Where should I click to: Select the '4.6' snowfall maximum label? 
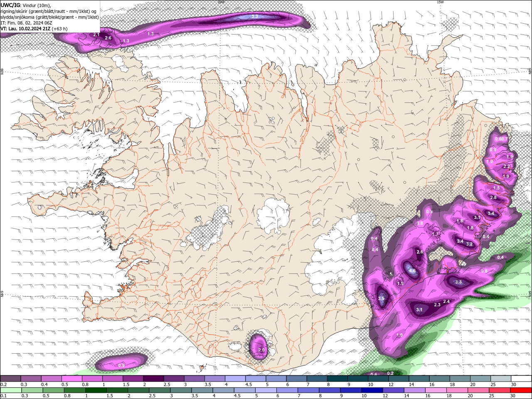click(412, 271)
